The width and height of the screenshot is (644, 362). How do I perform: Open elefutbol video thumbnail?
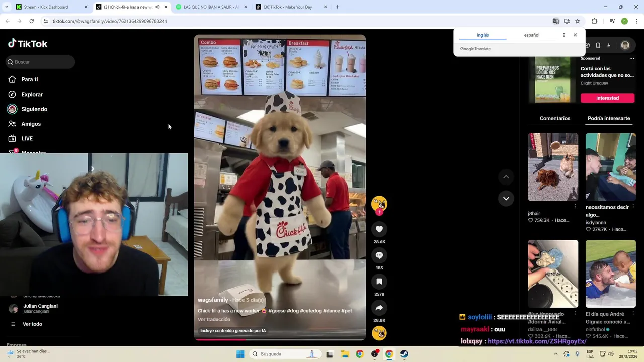pos(611,274)
